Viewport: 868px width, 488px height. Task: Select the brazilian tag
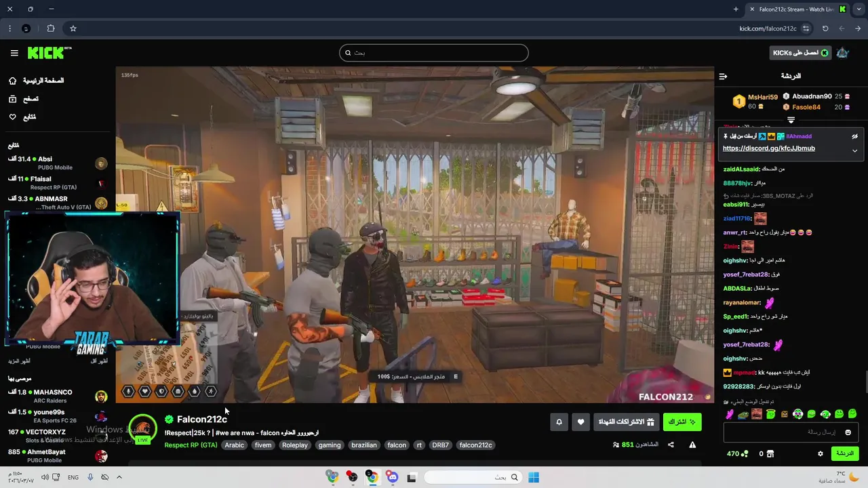tap(364, 445)
